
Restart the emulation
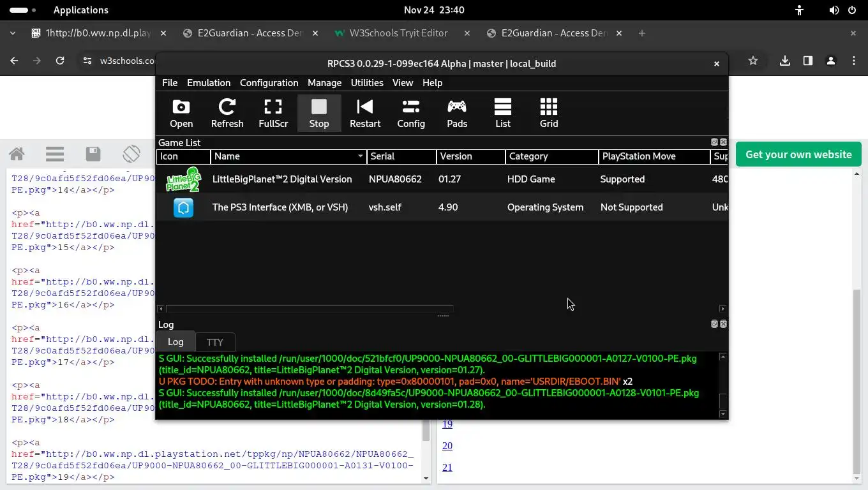coord(365,114)
